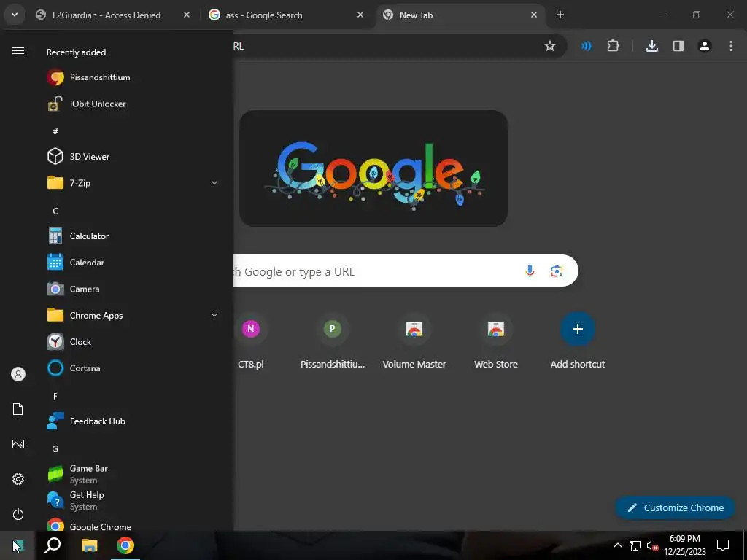Click Customize Chrome button

676,507
